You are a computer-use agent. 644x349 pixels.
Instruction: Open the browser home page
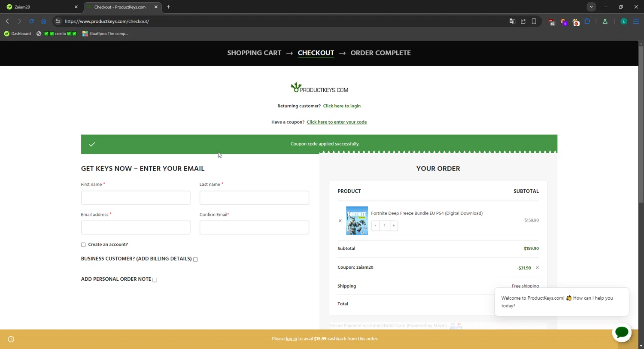[x=43, y=21]
